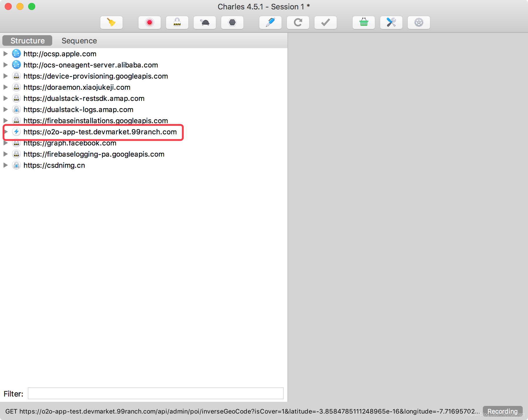Open the Tools wrench icon
This screenshot has width=528, height=420.
[x=391, y=23]
